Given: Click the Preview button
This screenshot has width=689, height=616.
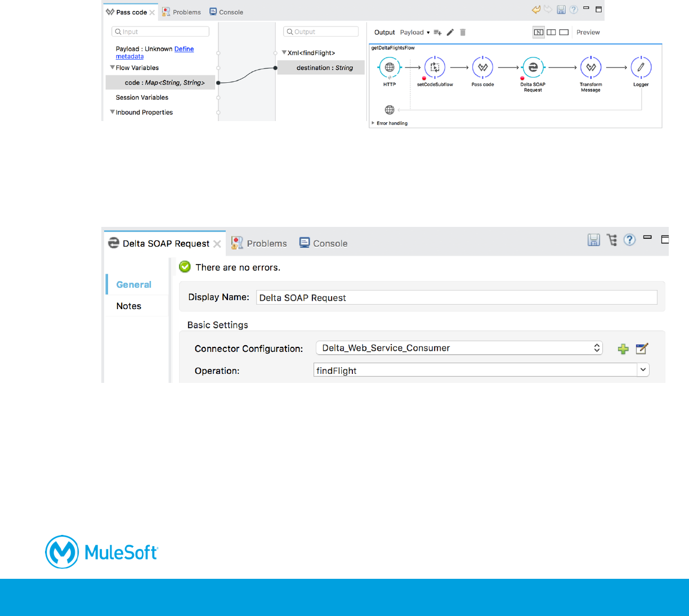Looking at the screenshot, I should [x=588, y=33].
